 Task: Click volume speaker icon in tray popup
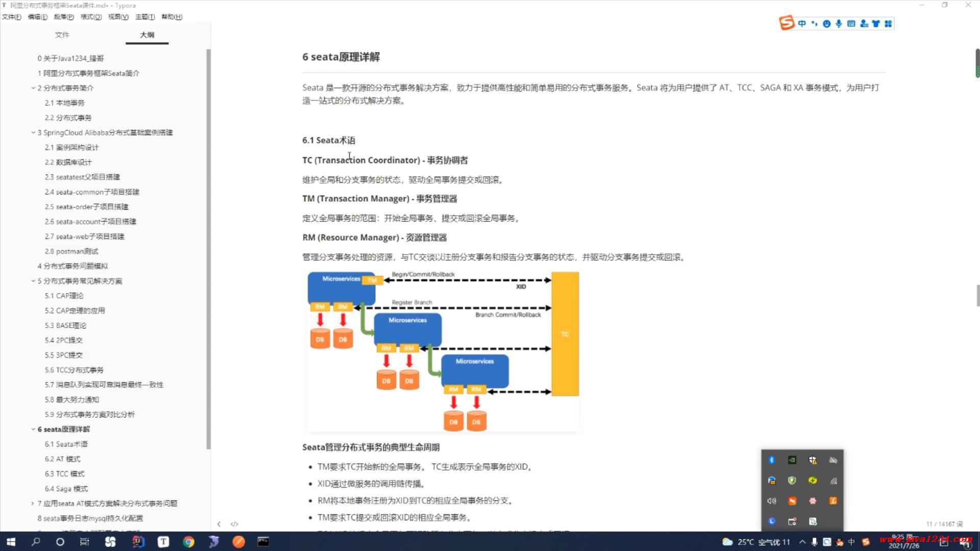[772, 501]
